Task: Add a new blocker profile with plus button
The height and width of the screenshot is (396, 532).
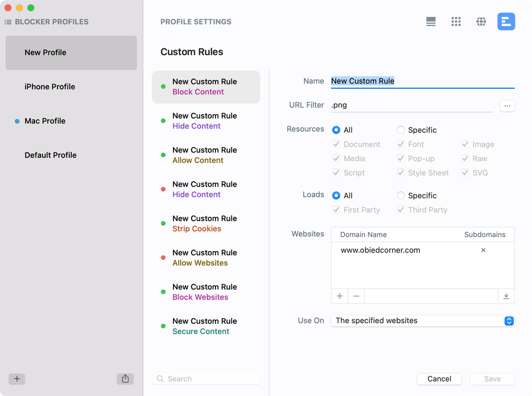Action: (x=17, y=379)
